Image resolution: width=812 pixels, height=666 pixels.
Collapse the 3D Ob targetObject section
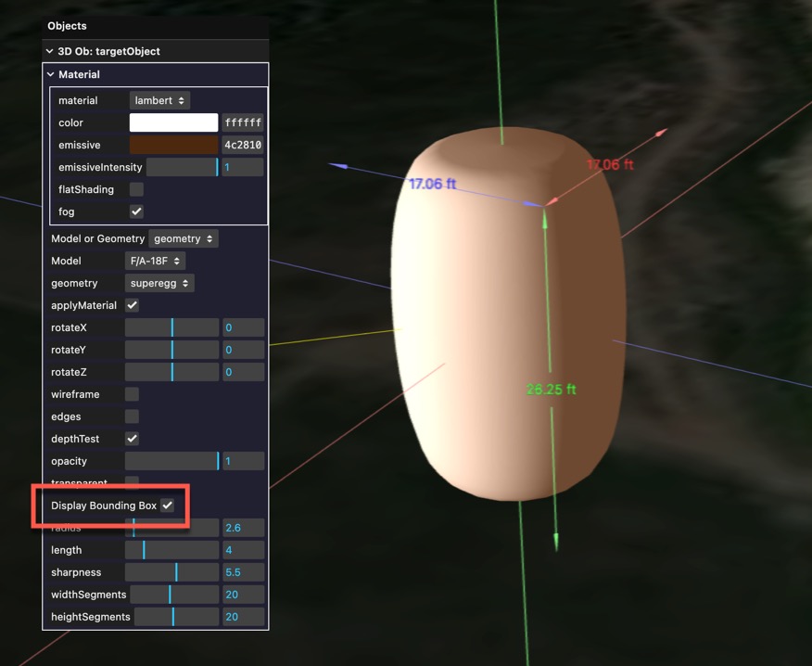(x=49, y=51)
